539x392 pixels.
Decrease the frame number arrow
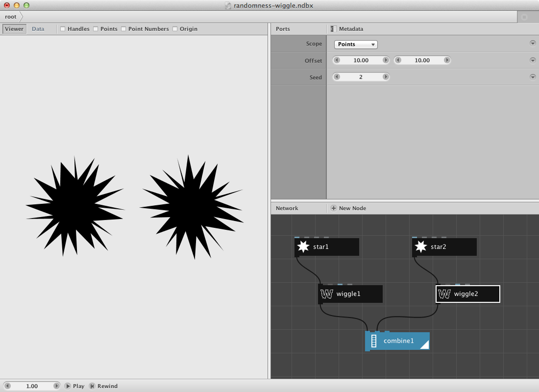point(7,386)
